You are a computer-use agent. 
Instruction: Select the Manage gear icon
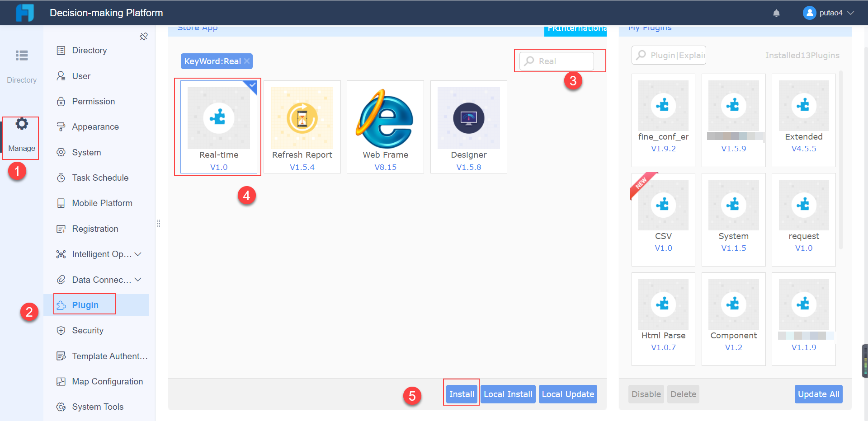click(x=21, y=123)
